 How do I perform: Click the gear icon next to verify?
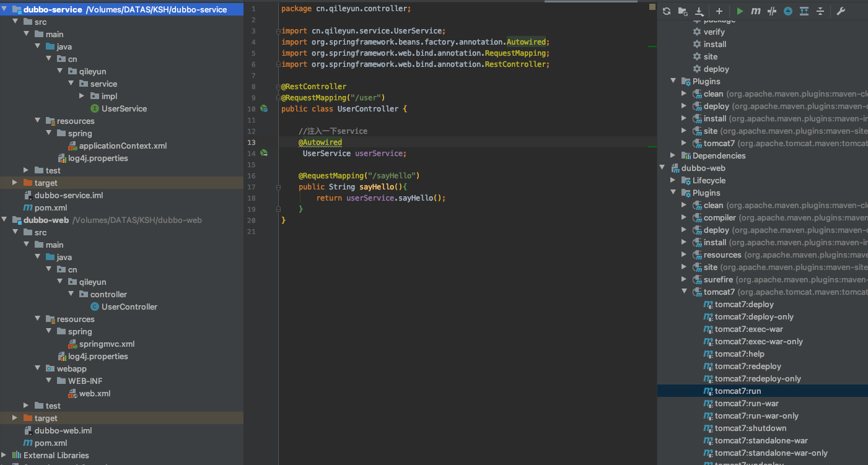coord(697,32)
